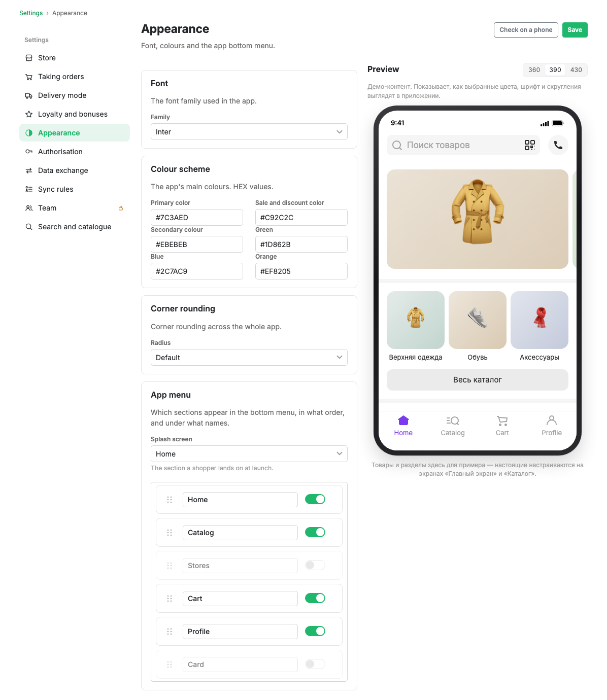Open Sync rules settings
The image size is (607, 700).
coord(75,189)
